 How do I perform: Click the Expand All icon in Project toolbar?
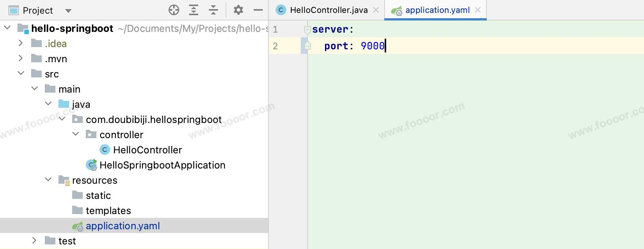[x=194, y=10]
